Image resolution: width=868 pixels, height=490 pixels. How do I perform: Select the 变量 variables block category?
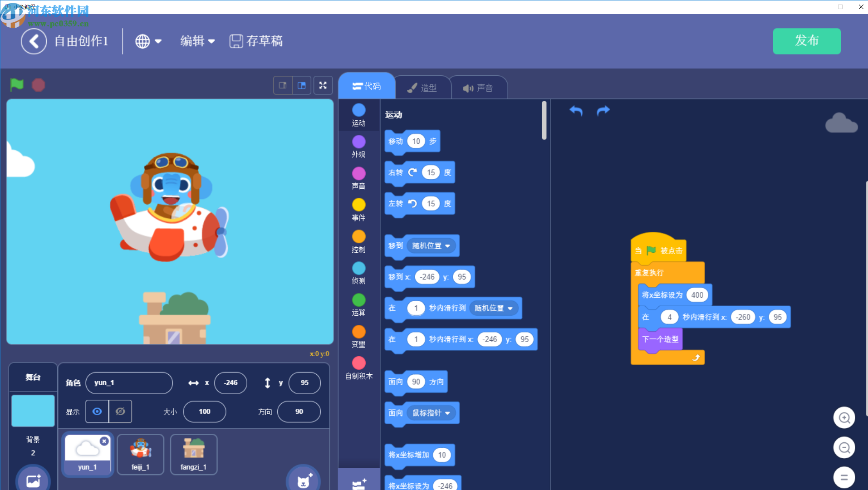[x=358, y=337]
